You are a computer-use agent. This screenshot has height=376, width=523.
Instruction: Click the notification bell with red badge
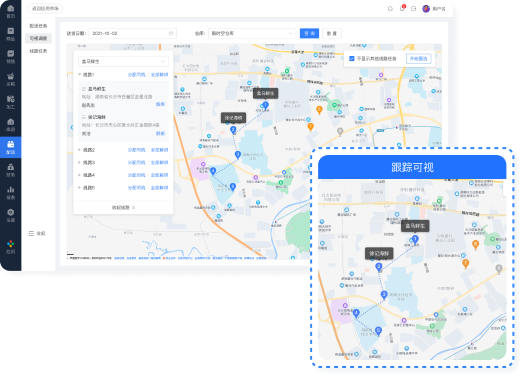click(x=402, y=8)
